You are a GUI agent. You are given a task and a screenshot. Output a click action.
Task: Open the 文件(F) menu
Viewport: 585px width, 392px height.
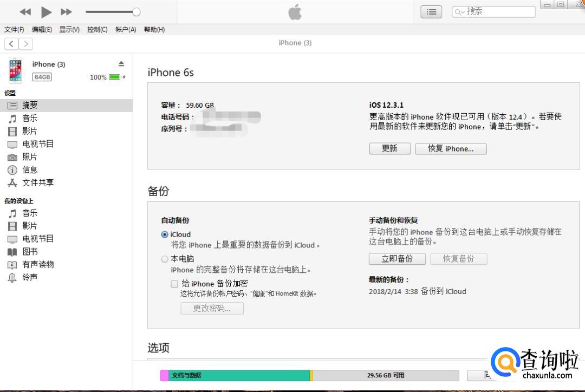coord(14,29)
